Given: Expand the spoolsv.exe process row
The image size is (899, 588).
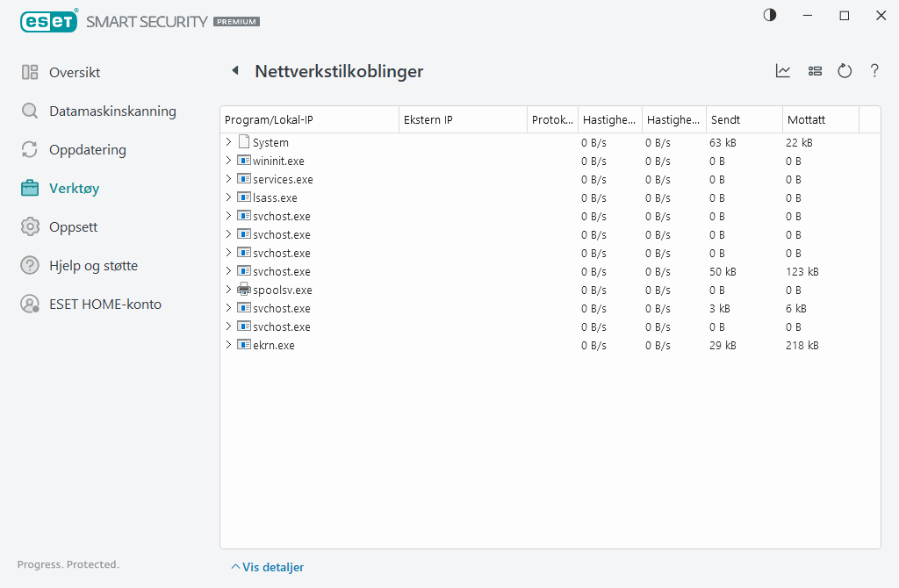Looking at the screenshot, I should point(228,290).
